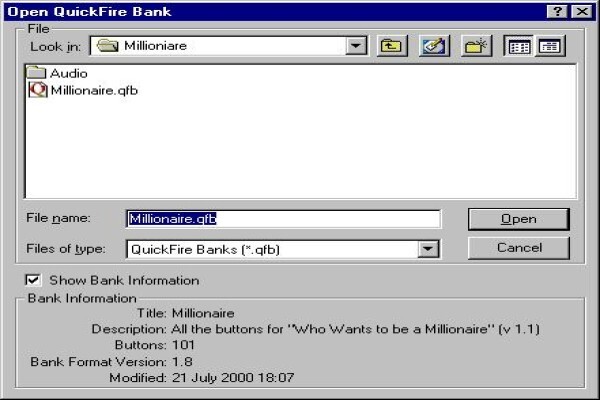Image resolution: width=600 pixels, height=400 pixels.
Task: Click the Open button
Action: click(x=518, y=219)
